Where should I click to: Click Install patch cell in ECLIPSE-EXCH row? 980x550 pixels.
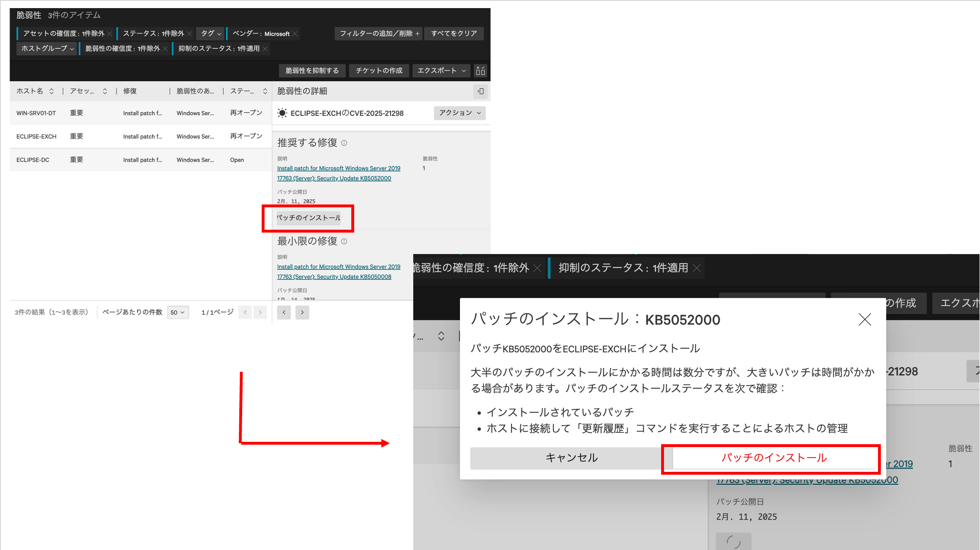point(143,137)
